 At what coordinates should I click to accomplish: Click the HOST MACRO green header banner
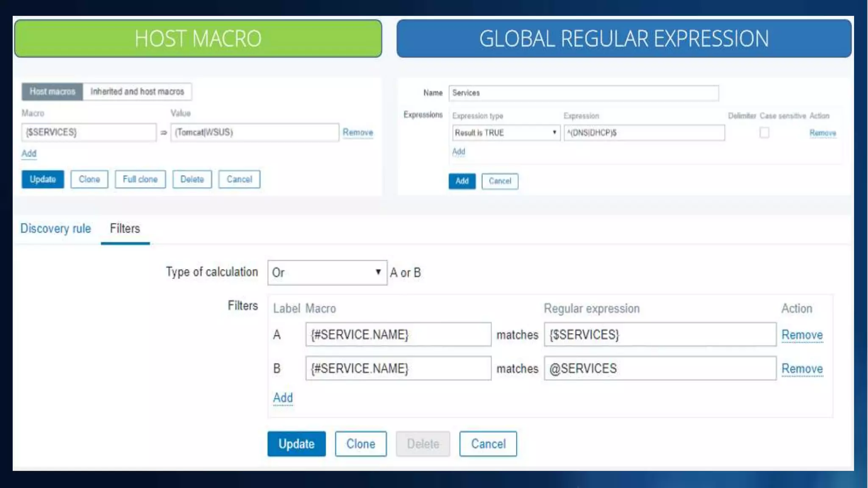[198, 39]
